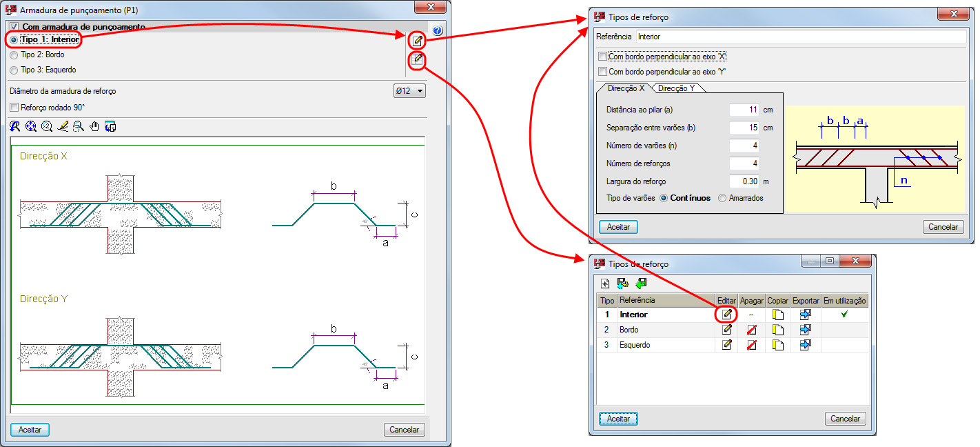Click the redraw view icon in drawing toolbar
Screen dimensions: 980x447
click(x=15, y=126)
